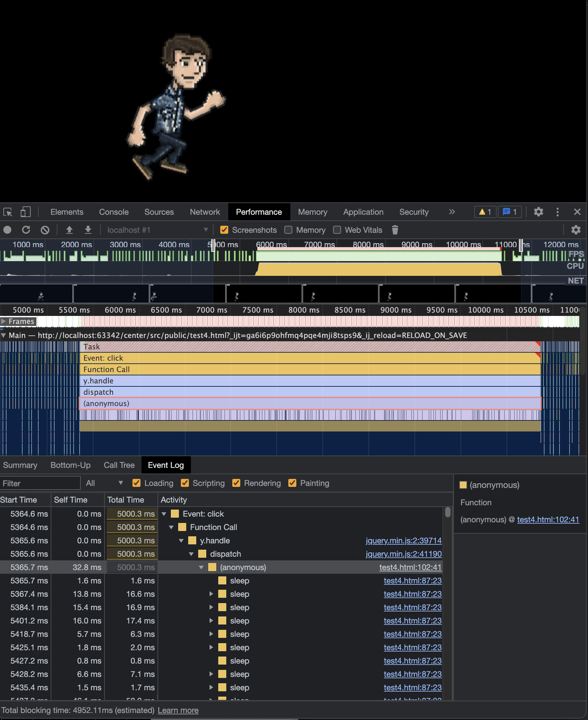Clear the recording with the clear icon
This screenshot has width=588, height=720.
coord(45,230)
